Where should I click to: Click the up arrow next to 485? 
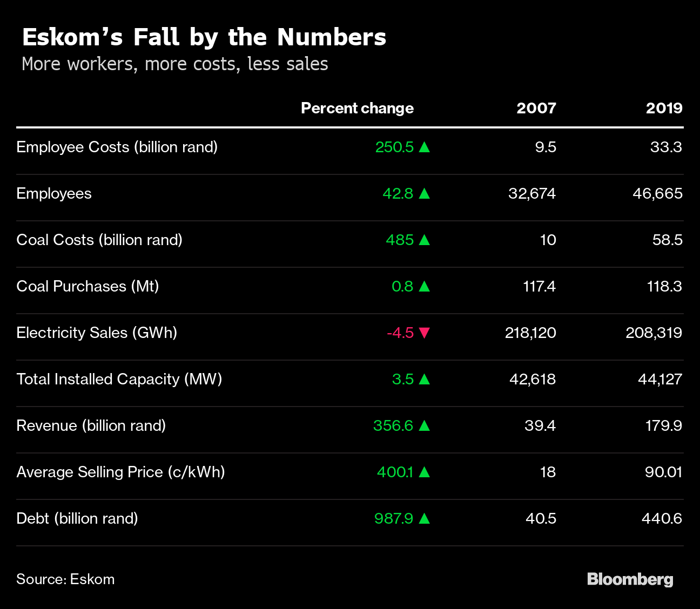coord(425,240)
